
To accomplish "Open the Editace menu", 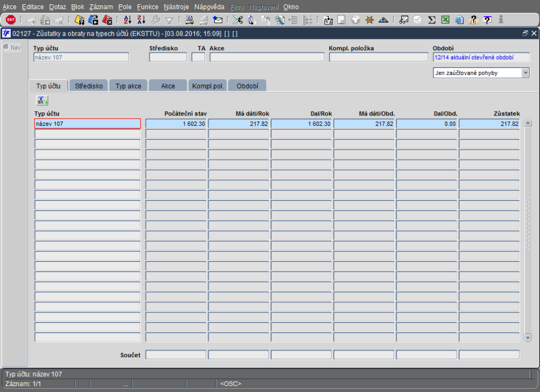I will coord(33,7).
